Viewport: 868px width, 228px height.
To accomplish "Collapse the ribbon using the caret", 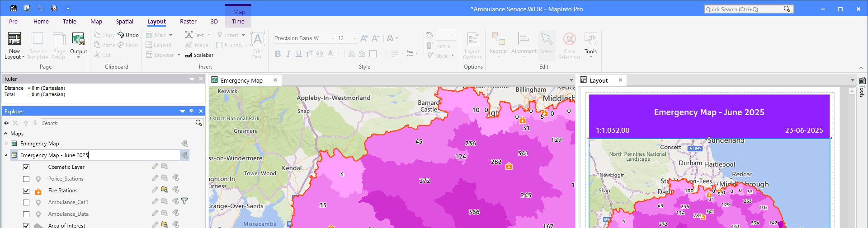I will click(861, 68).
